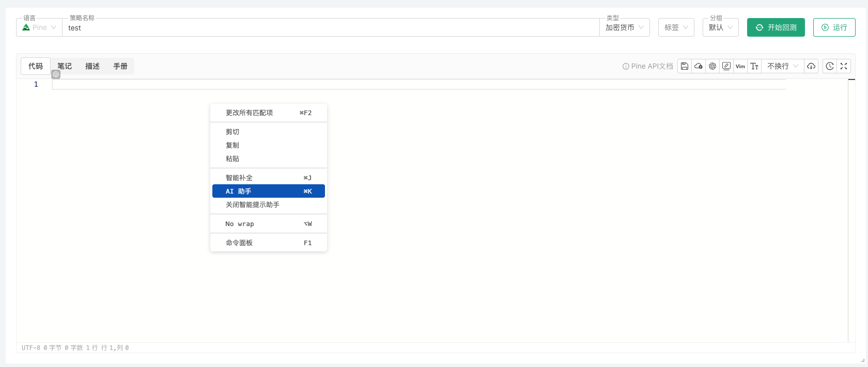Click the fullscreen expand icon

[x=844, y=66]
